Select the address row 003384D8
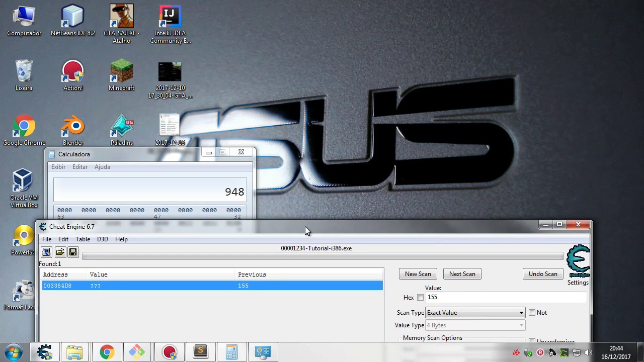The height and width of the screenshot is (362, 644). (x=212, y=286)
